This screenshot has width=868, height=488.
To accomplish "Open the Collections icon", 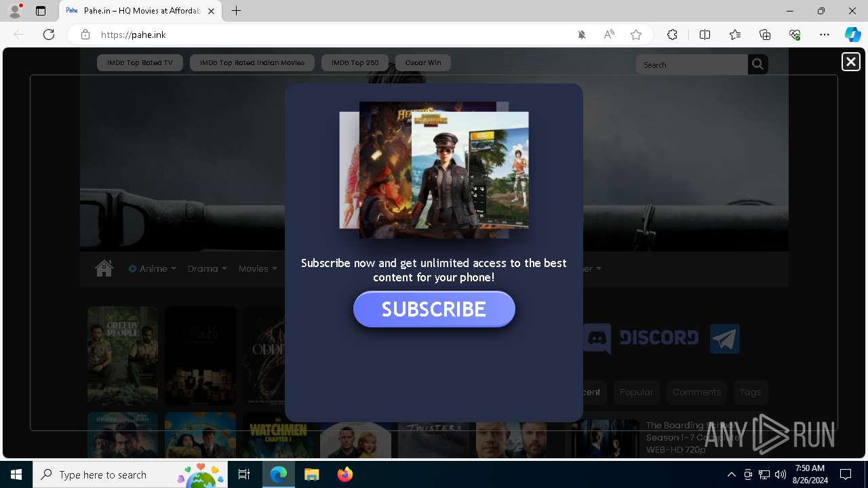I will click(765, 35).
